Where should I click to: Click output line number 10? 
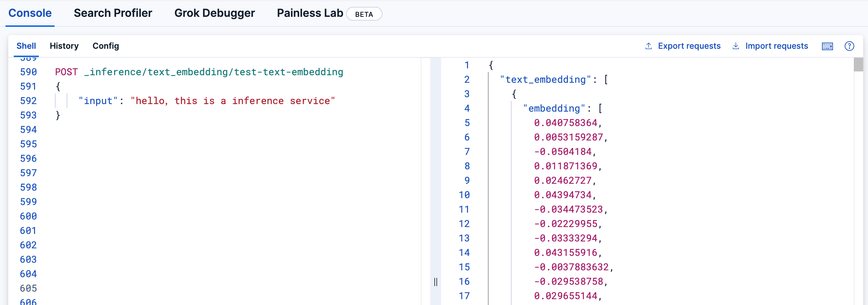(x=464, y=195)
